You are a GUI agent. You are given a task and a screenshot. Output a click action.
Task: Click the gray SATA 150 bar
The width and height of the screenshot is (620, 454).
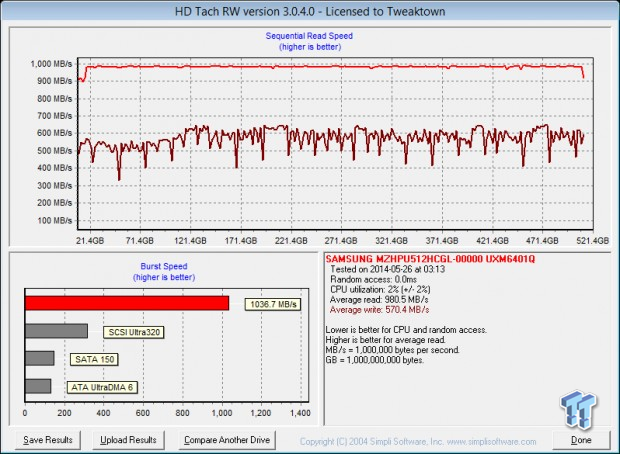(40, 358)
